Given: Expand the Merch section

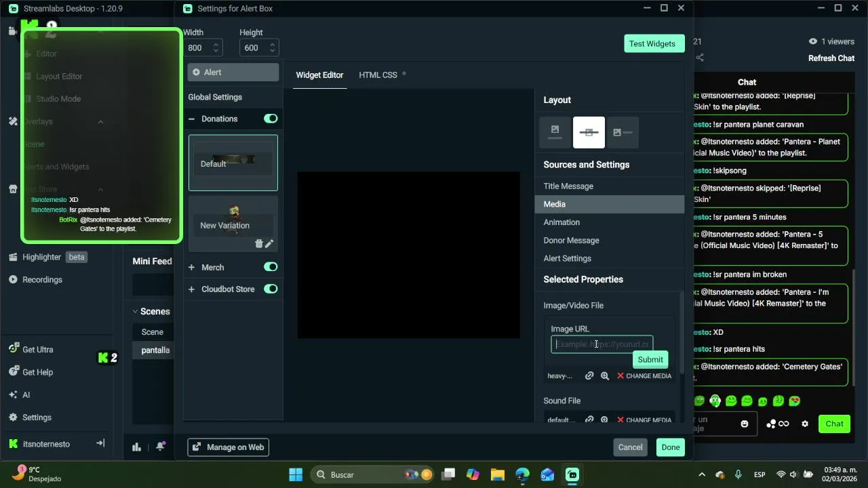Looking at the screenshot, I should (191, 267).
